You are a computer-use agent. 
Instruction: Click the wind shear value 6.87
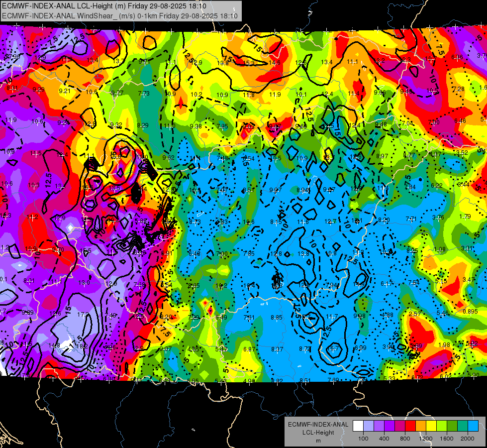tap(249, 349)
